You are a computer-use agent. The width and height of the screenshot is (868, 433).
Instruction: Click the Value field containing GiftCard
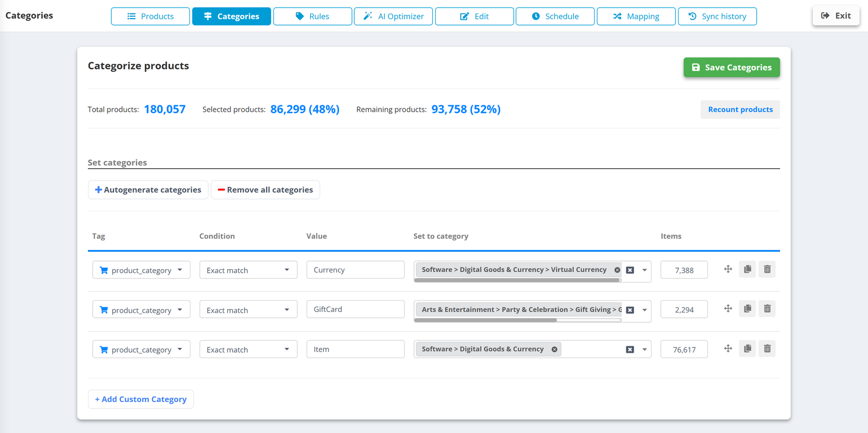coord(355,309)
